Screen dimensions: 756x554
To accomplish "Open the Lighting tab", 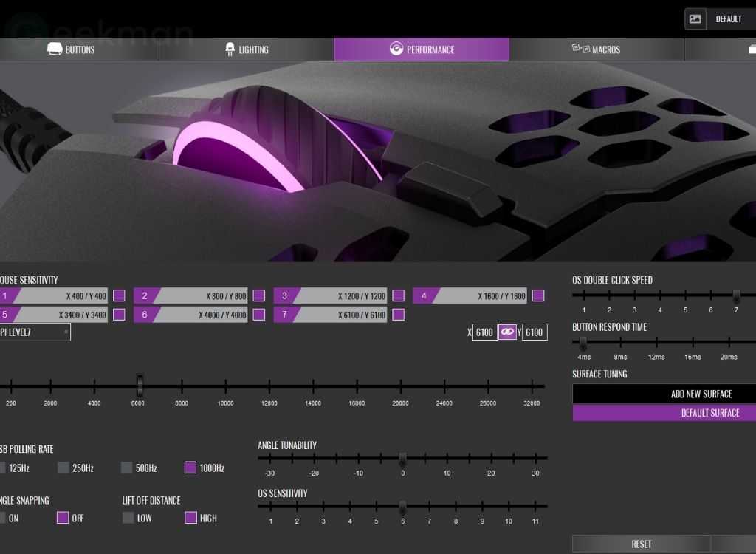I will tap(247, 49).
